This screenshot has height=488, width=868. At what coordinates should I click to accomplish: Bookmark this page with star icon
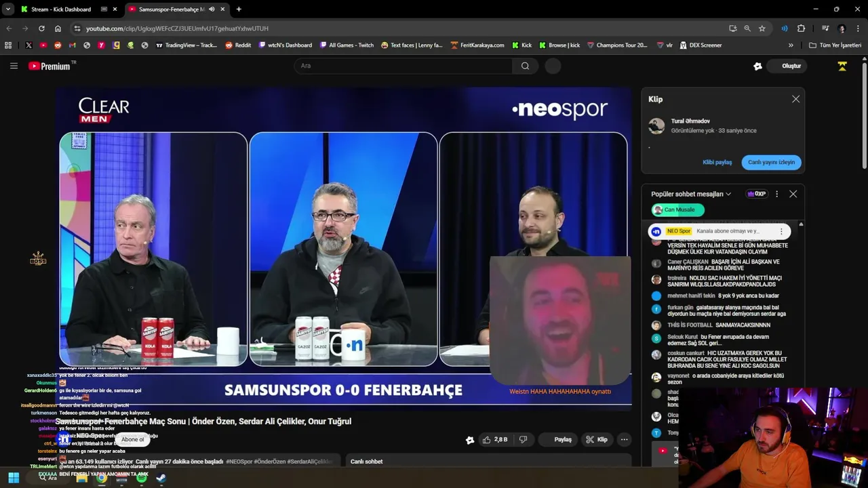click(x=762, y=28)
